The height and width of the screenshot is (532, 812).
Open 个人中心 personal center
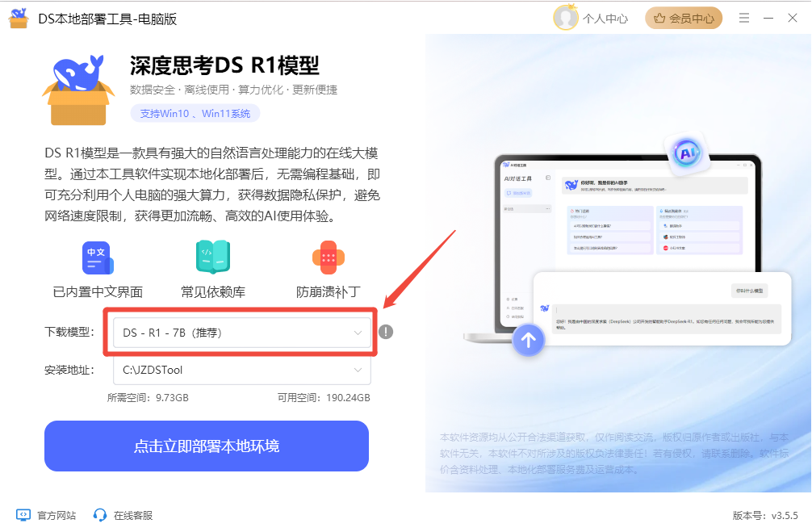[605, 19]
